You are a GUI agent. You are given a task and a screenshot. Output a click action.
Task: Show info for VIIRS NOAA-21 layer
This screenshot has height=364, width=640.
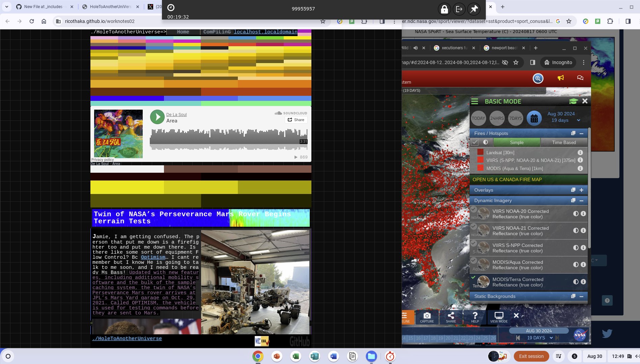[x=583, y=230]
